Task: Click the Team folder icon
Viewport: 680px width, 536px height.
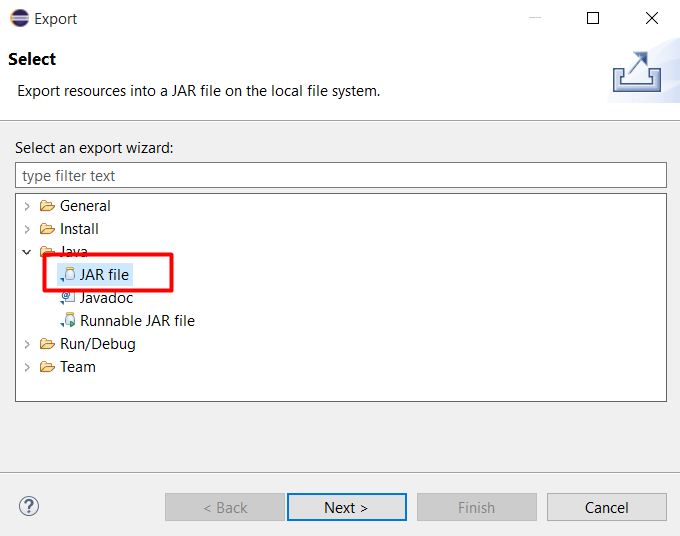Action: [x=47, y=367]
